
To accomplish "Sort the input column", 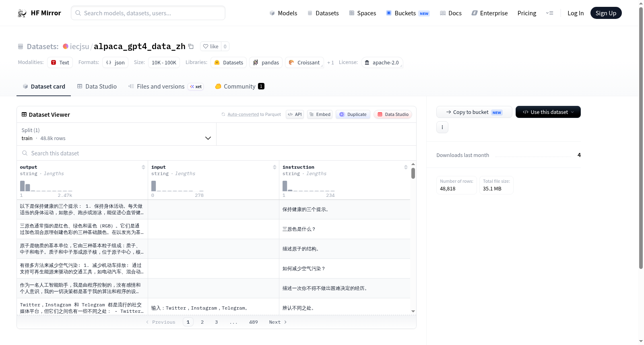I will tap(275, 167).
